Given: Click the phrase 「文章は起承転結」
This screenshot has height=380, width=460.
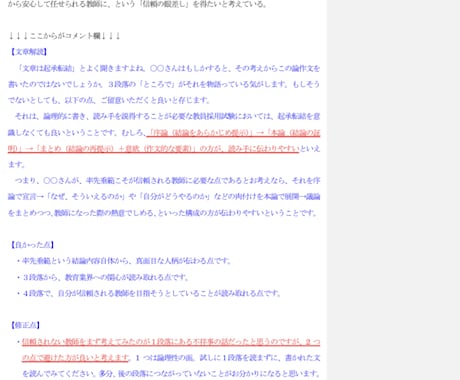Looking at the screenshot, I should coord(47,68).
